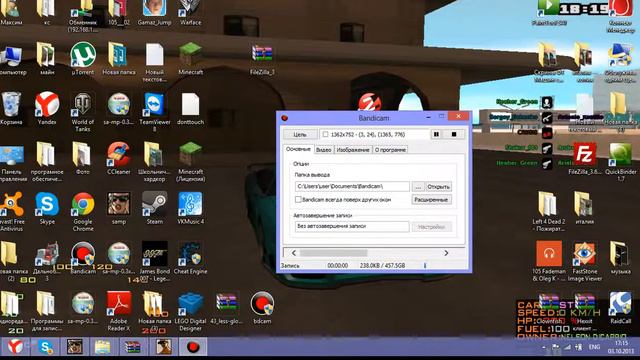Image resolution: width=640 pixels, height=360 pixels.
Task: Select the Minecraft (Лицензия) icon
Action: click(190, 162)
